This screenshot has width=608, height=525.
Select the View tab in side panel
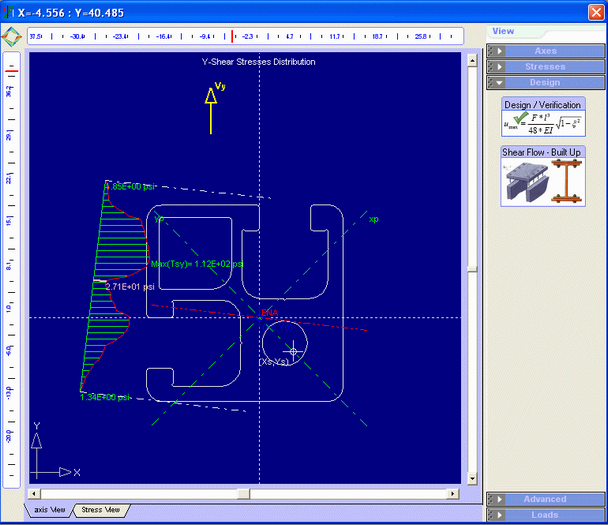[x=503, y=31]
